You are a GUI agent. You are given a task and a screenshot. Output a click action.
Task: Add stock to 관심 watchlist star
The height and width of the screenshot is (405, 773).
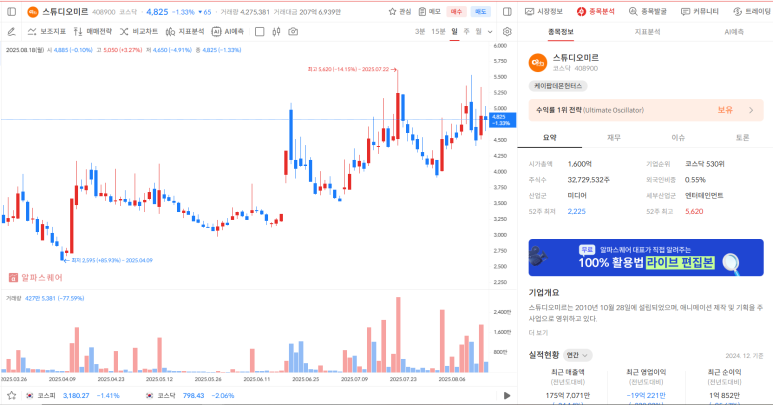coord(400,12)
